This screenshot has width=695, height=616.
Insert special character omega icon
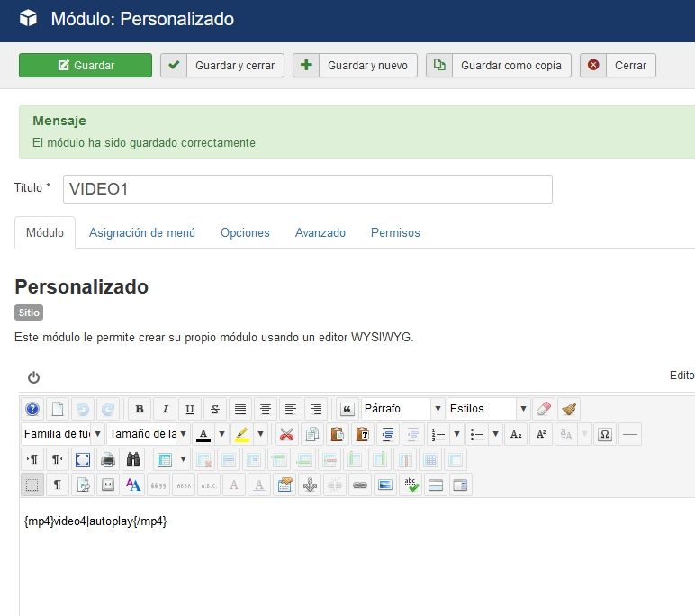point(605,434)
